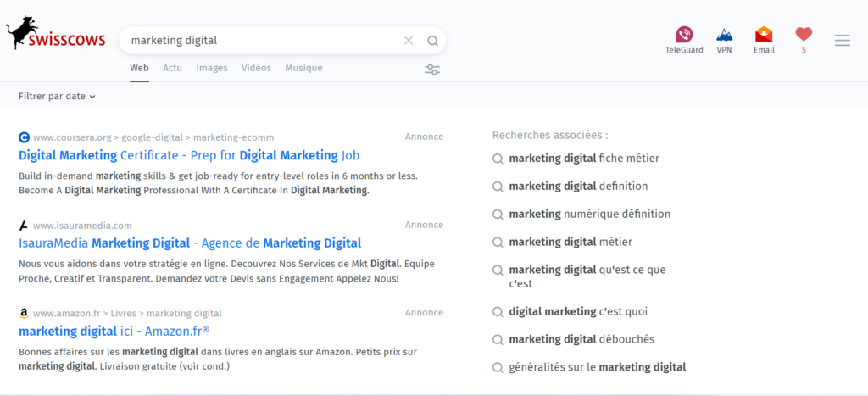Clear the search box with the X icon
This screenshot has height=396, width=868.
click(x=409, y=41)
